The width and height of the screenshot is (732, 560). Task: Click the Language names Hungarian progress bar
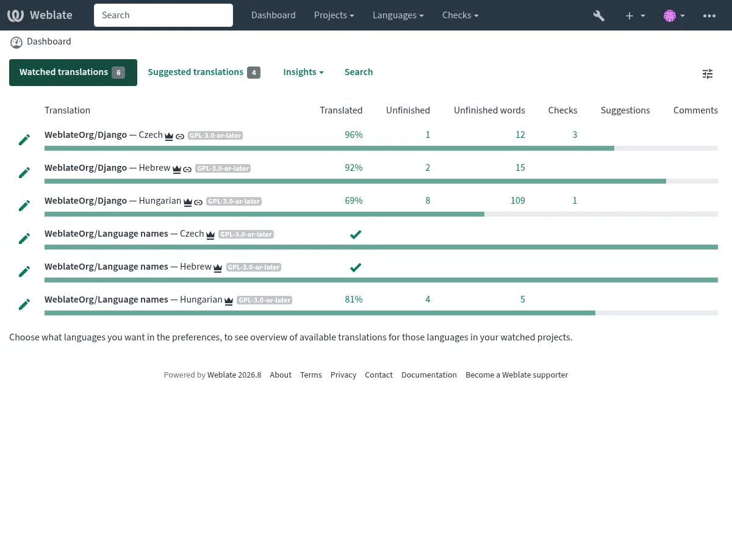point(381,313)
